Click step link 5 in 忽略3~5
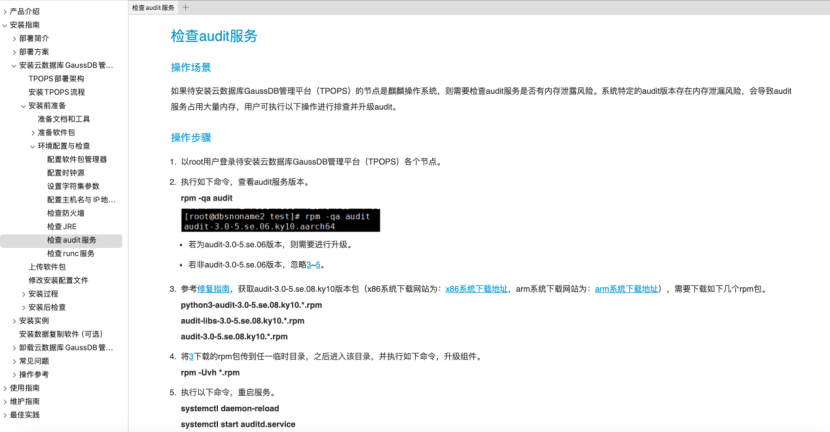This screenshot has width=830, height=432. 318,265
